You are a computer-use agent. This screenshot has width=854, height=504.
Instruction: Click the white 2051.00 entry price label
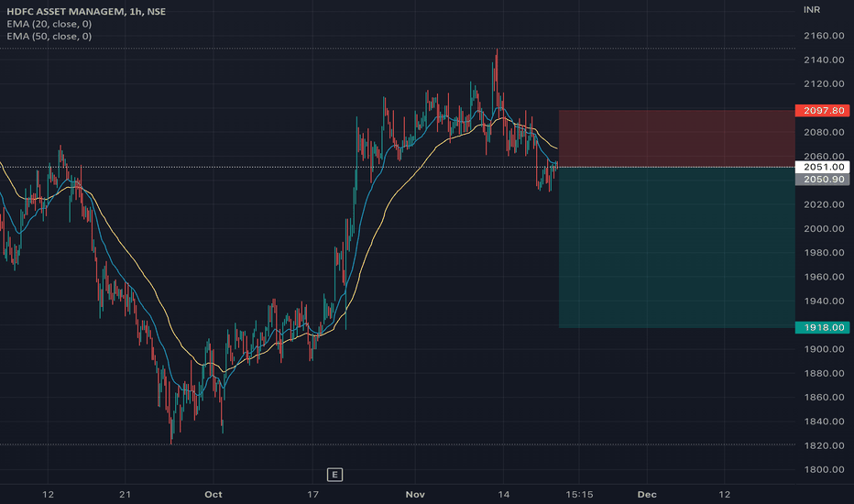point(823,168)
